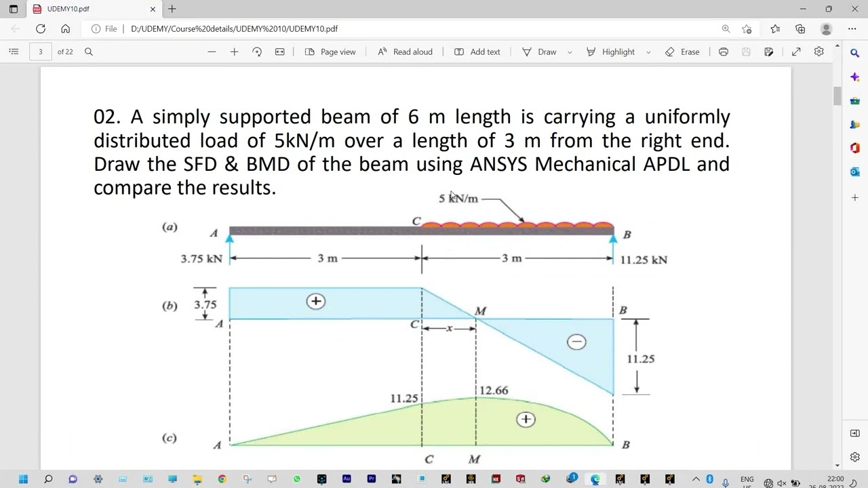The height and width of the screenshot is (488, 868).
Task: Open File Explorer from taskbar
Action: 197,479
